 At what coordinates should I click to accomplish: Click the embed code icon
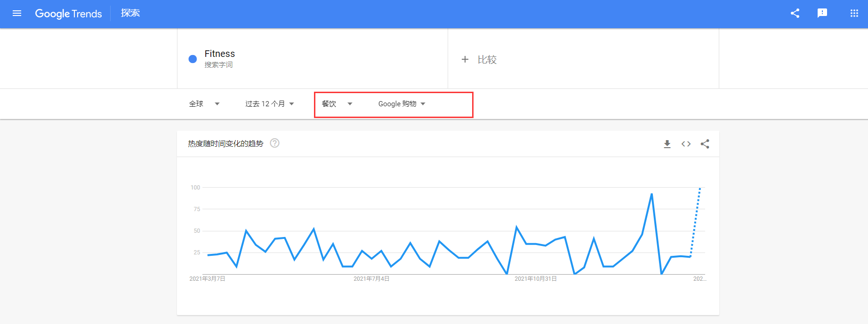pos(686,144)
